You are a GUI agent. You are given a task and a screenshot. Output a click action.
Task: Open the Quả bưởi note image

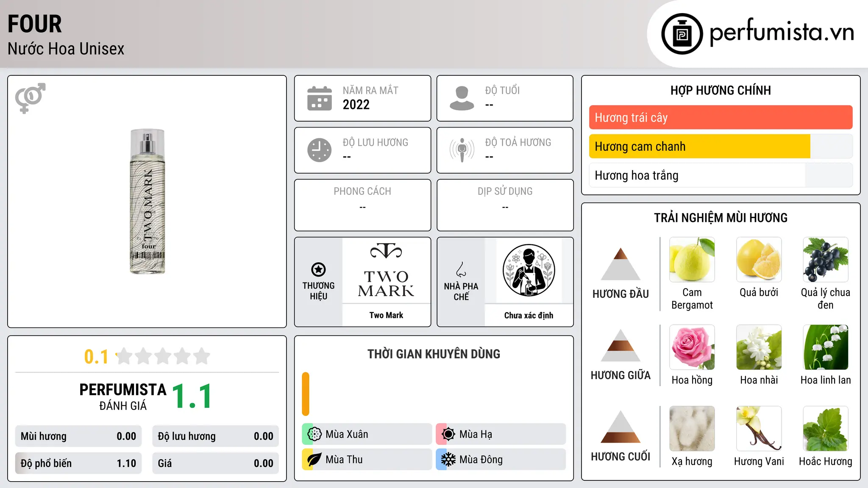click(x=759, y=260)
